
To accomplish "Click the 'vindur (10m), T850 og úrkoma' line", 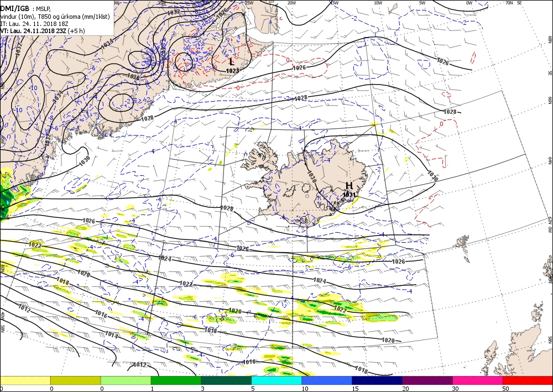I will [55, 17].
